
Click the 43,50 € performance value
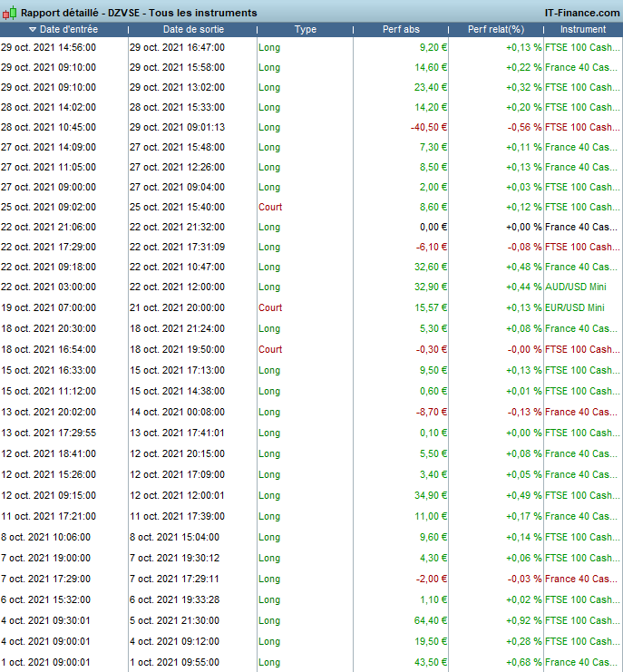431,663
